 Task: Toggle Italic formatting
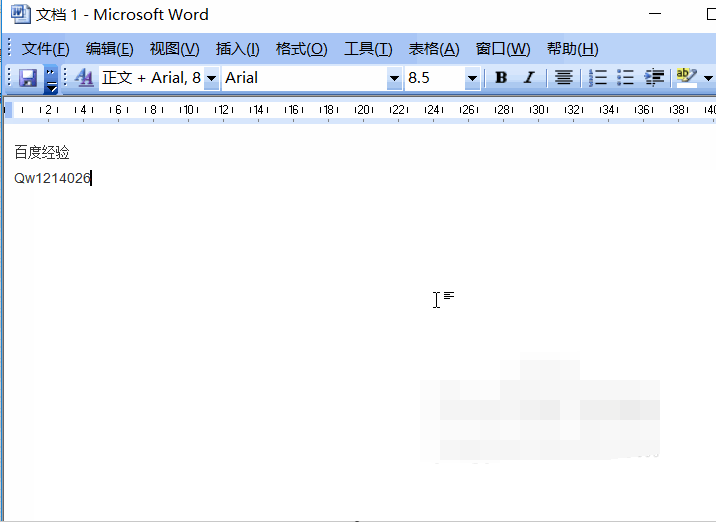(x=529, y=78)
